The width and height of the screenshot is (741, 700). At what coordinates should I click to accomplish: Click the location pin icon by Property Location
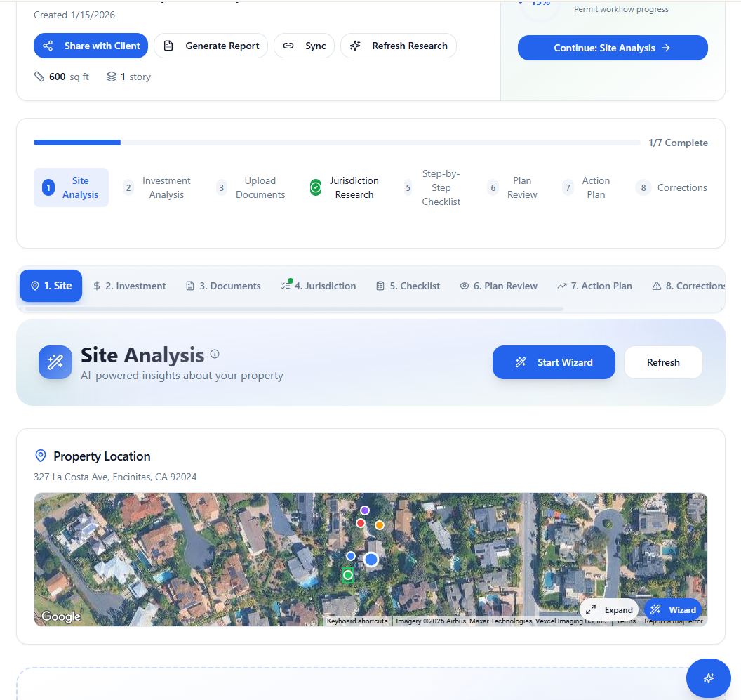tap(41, 456)
